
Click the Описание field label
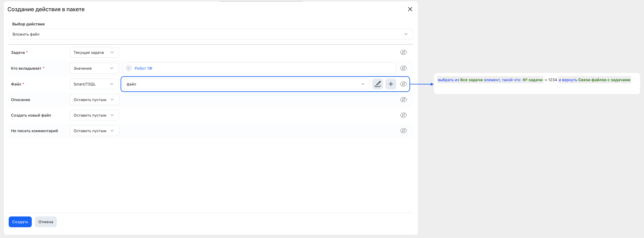point(21,100)
